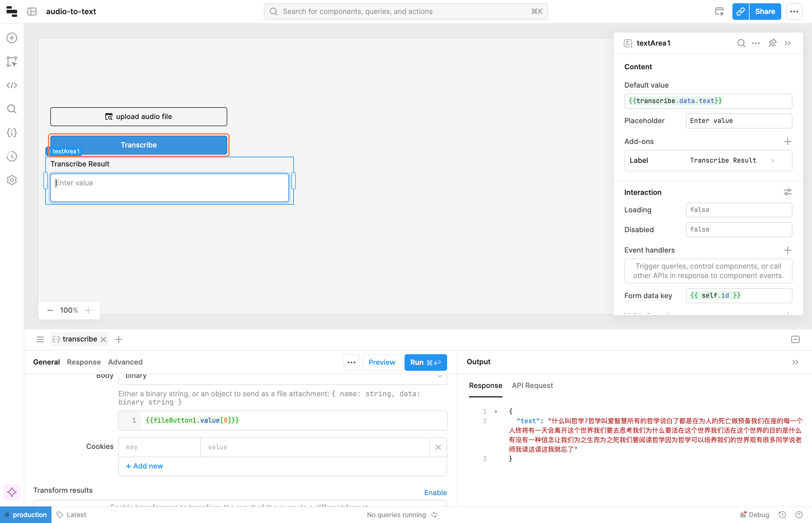Enable transform results link
812x523 pixels.
point(435,492)
